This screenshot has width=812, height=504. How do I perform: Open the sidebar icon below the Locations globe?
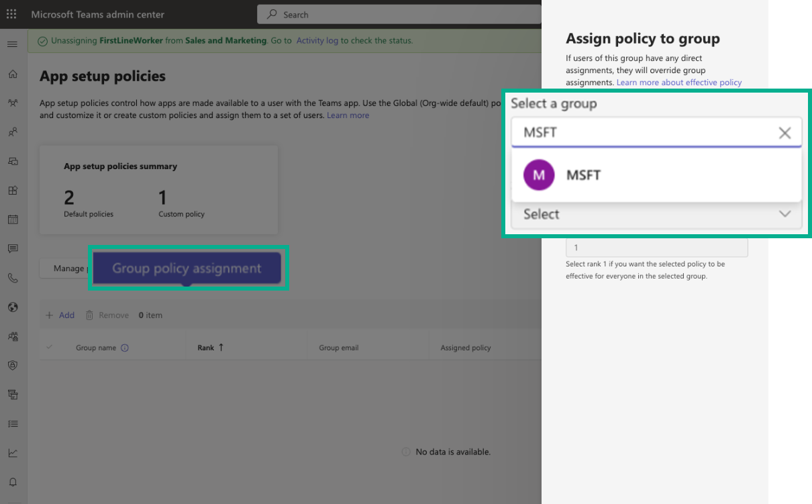pyautogui.click(x=13, y=336)
